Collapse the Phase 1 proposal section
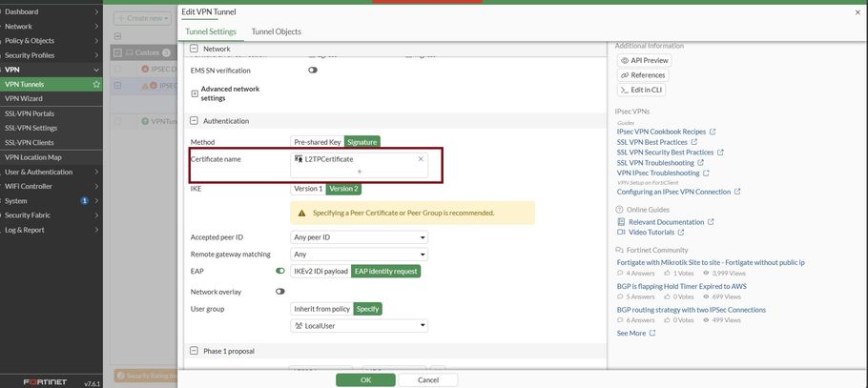Screen dimensions: 868x388 click(194, 351)
